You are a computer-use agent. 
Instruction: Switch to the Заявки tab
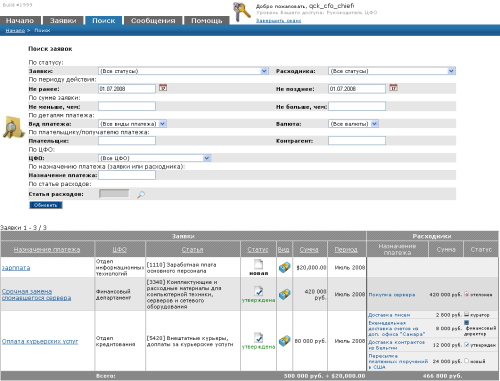pyautogui.click(x=63, y=20)
